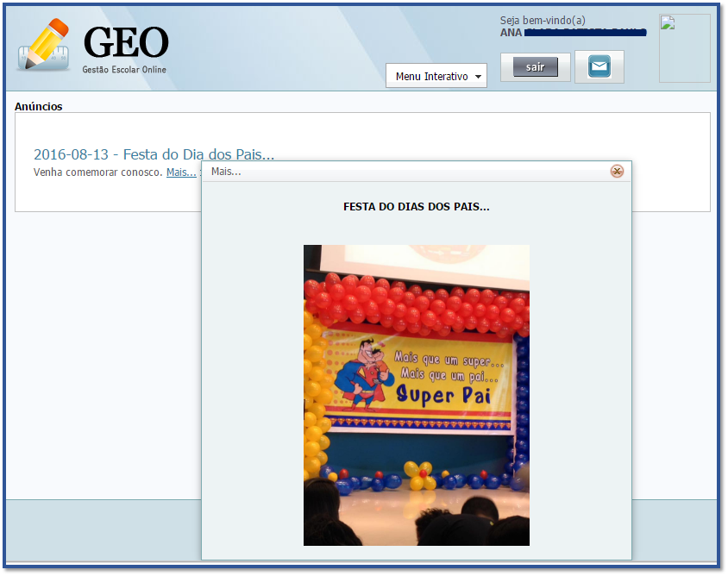Click the Gestão Escolar Online subtitle
The image size is (728, 576).
coord(124,70)
